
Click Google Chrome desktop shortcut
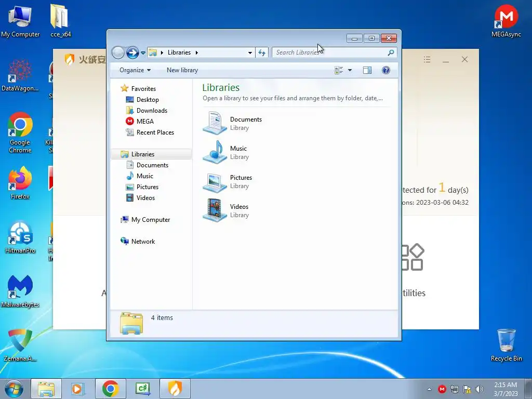point(20,132)
